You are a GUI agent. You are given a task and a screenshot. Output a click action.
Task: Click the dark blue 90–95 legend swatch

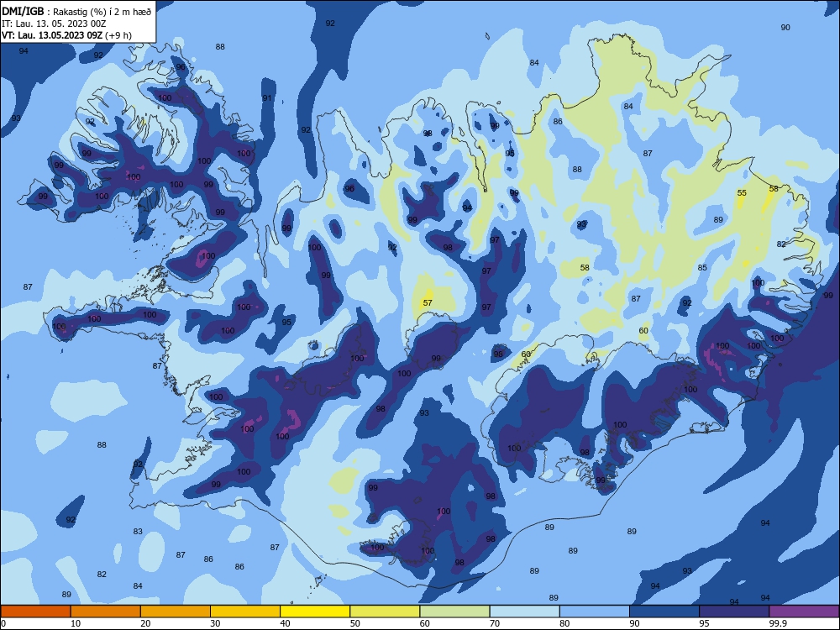664,612
